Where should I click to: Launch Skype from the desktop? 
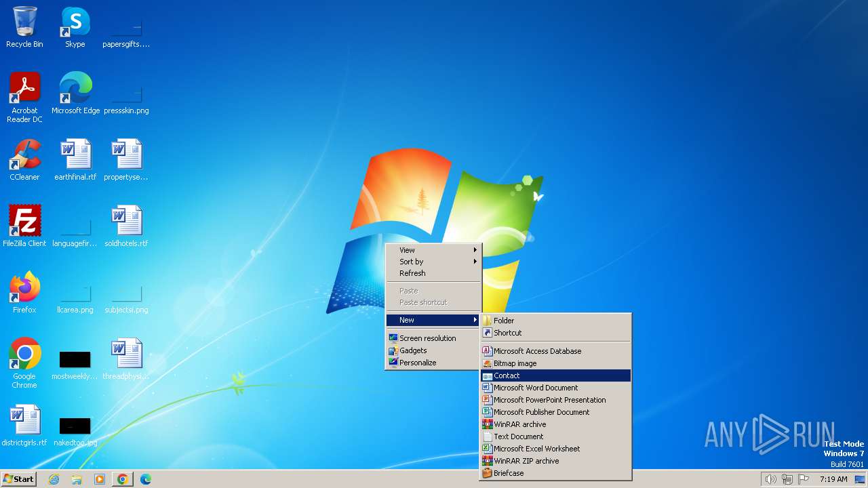pos(75,27)
